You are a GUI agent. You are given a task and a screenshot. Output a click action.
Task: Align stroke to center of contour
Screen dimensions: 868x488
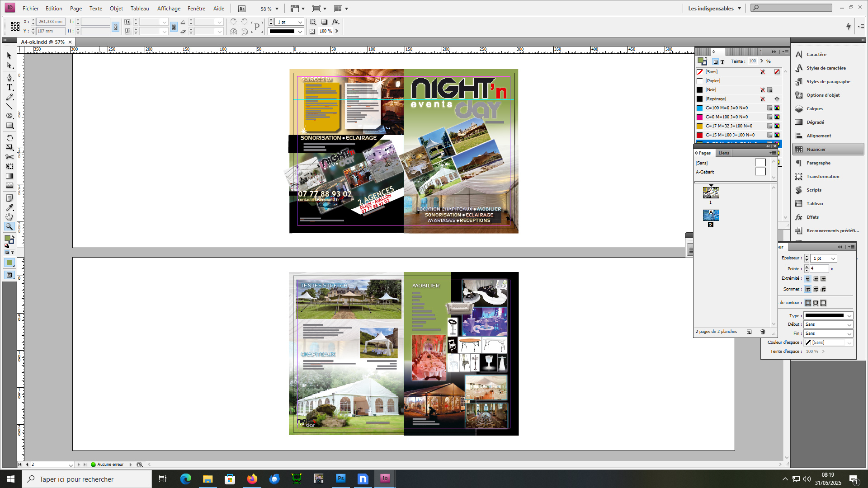pos(807,303)
